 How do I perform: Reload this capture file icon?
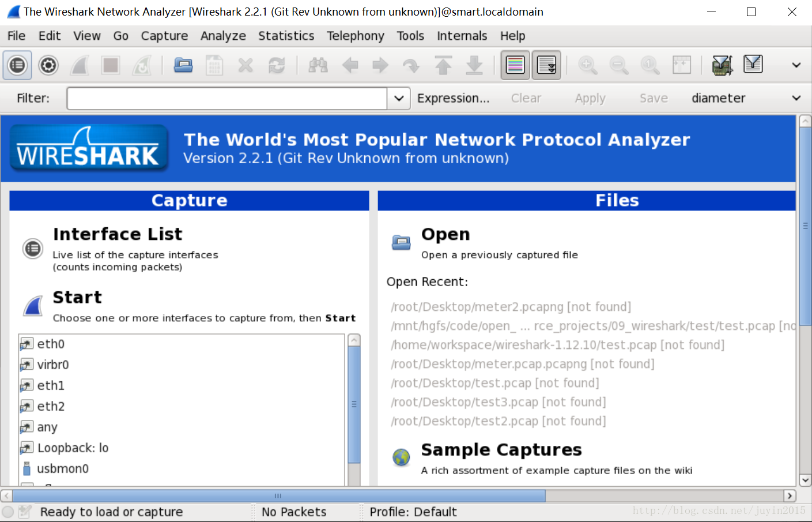(277, 65)
